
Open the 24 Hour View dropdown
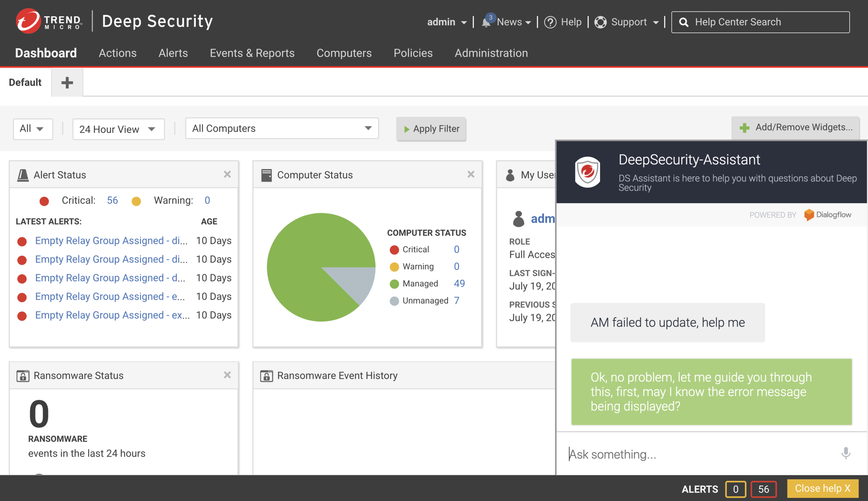click(118, 129)
